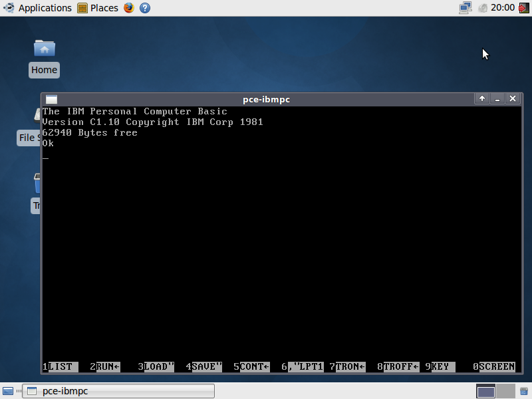Screen dimensions: 532x399
Task: Minimize the pce-ibmpc window
Action: pos(497,98)
